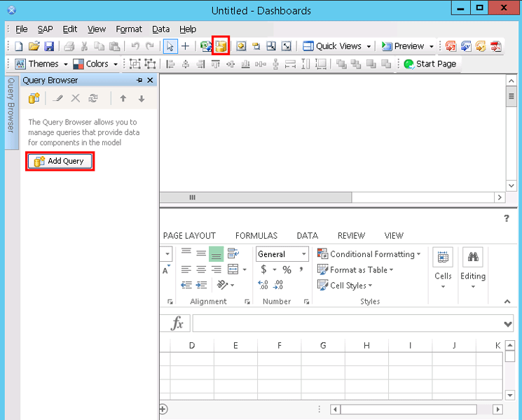Open the Query Browser from the toolbar icon

click(x=221, y=46)
